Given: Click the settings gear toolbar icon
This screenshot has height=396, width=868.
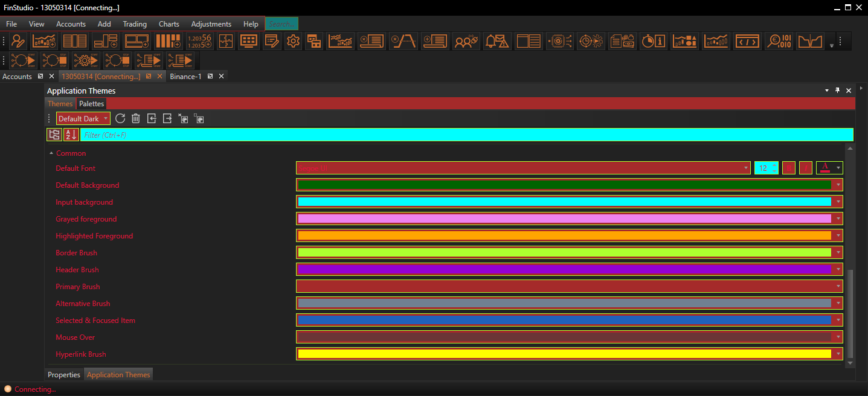Looking at the screenshot, I should (x=294, y=41).
